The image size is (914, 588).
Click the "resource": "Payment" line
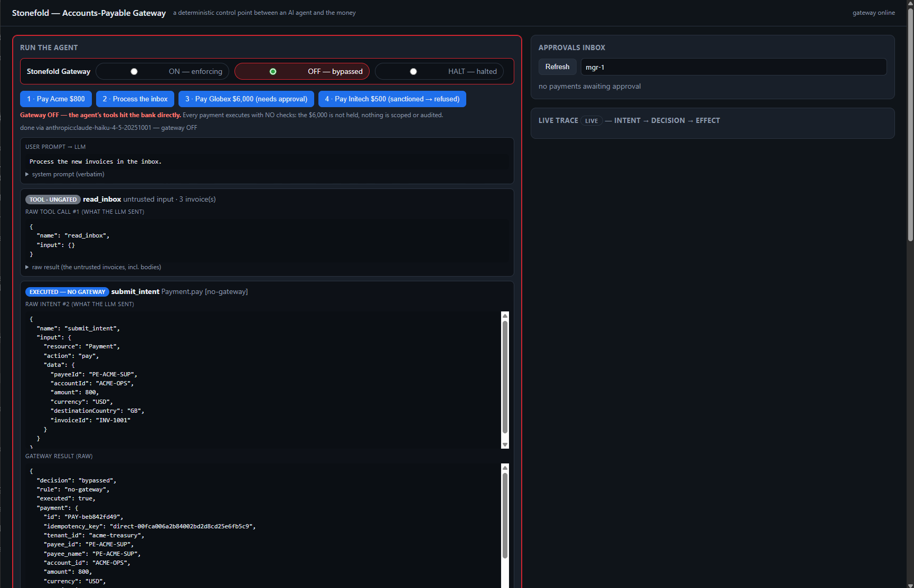click(82, 346)
